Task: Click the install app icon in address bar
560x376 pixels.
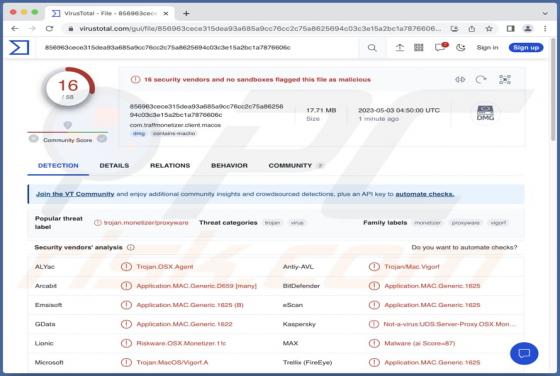Action: (x=454, y=29)
